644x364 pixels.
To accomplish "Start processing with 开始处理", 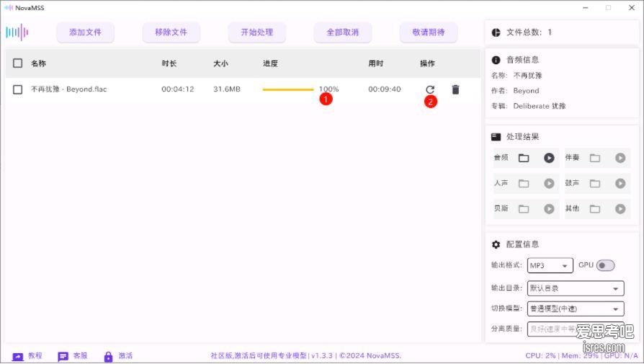I will tap(256, 32).
